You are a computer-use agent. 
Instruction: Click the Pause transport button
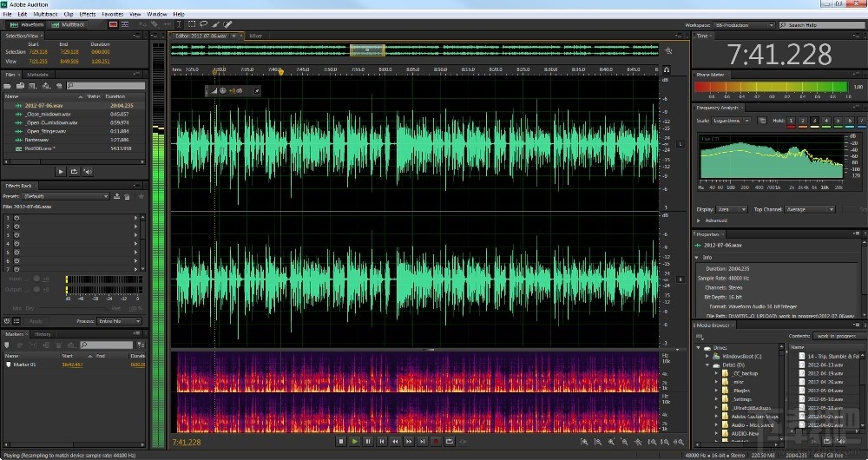click(368, 442)
